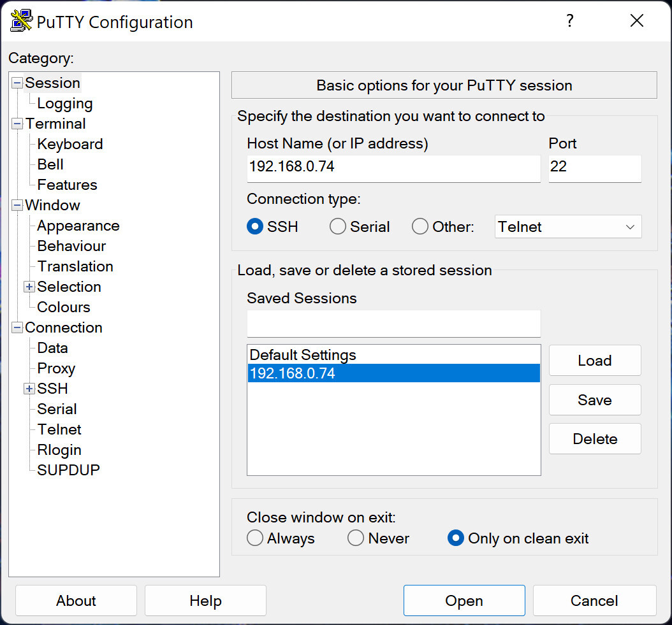The width and height of the screenshot is (672, 625).
Task: Open the Appearance settings panel
Action: pos(78,226)
